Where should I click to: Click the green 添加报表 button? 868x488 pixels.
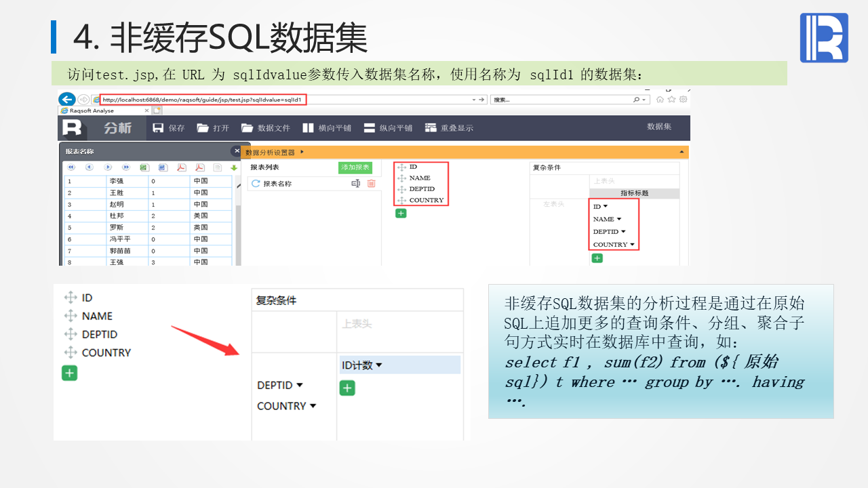355,167
